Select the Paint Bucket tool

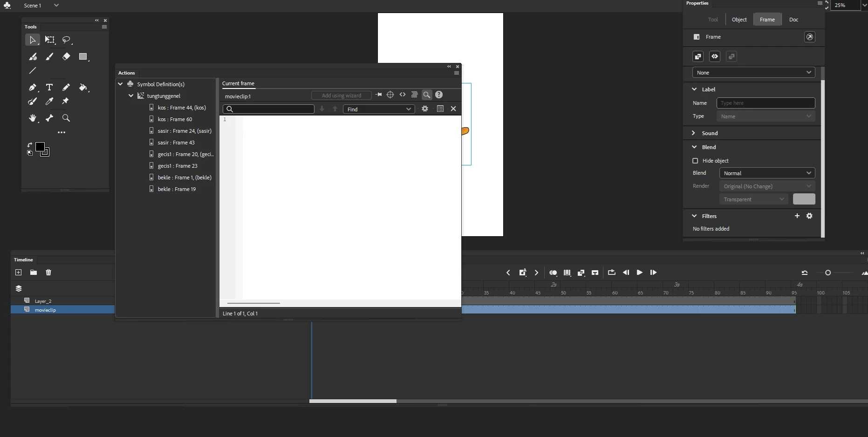tap(83, 87)
